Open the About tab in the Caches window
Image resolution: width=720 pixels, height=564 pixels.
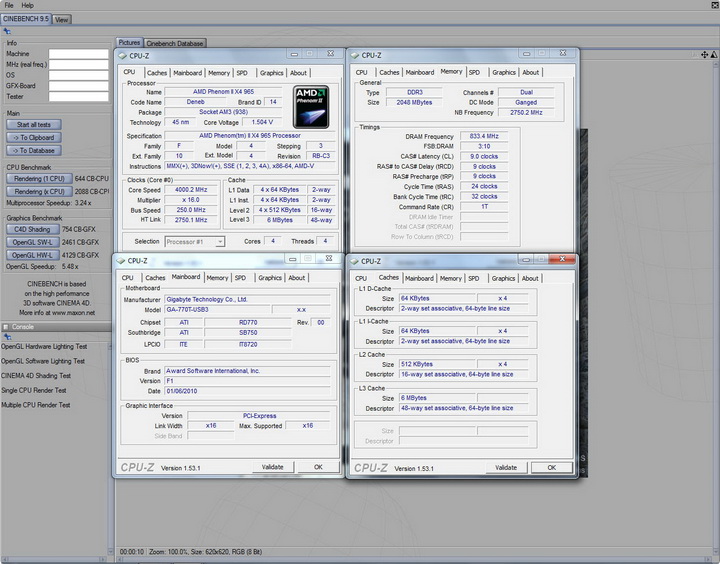click(x=530, y=278)
